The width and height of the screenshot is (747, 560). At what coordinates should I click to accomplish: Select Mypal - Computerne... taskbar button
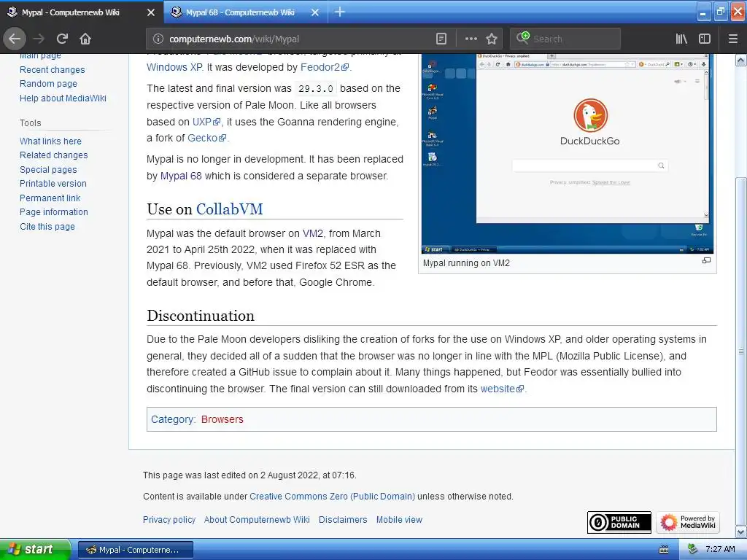pyautogui.click(x=135, y=550)
